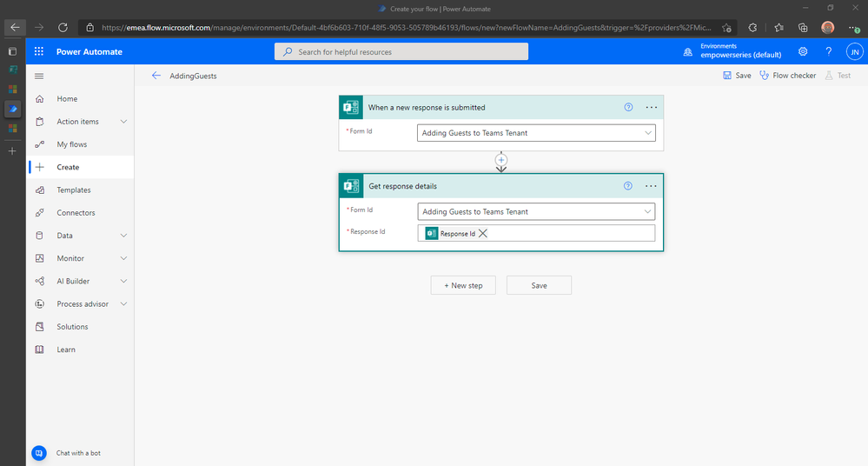Viewport: 868px width, 466px height.
Task: Insert a step with the plus connector
Action: tap(501, 160)
